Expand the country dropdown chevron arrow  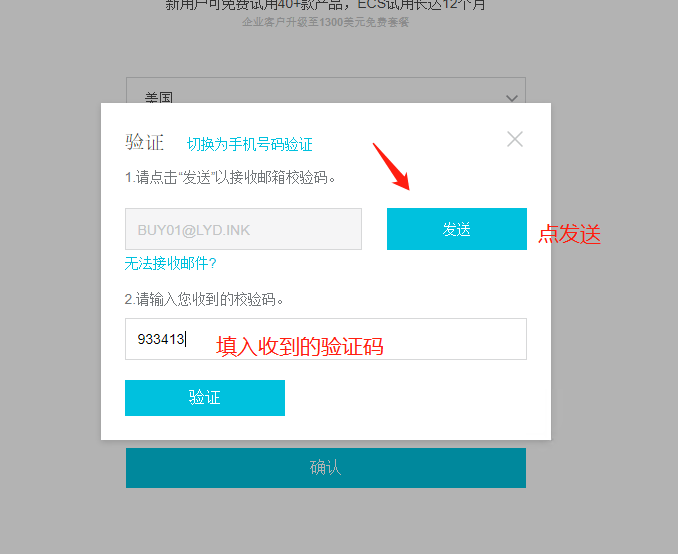[x=512, y=98]
